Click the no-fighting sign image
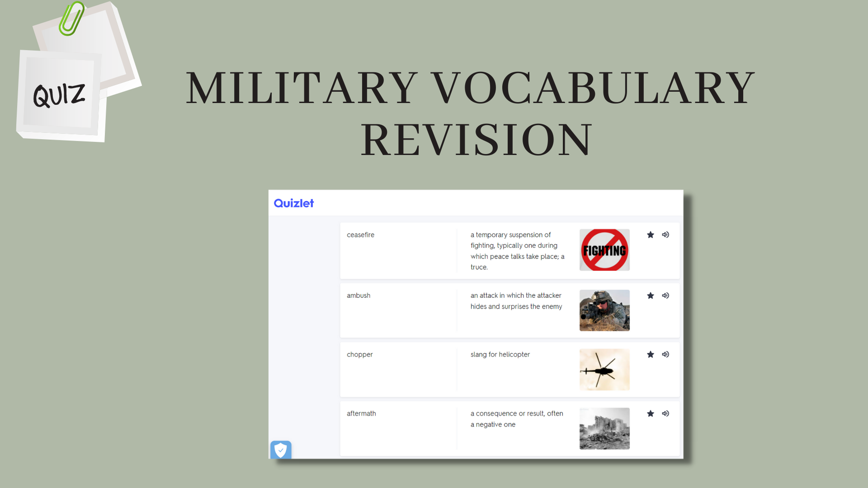Image resolution: width=868 pixels, height=488 pixels. (604, 249)
